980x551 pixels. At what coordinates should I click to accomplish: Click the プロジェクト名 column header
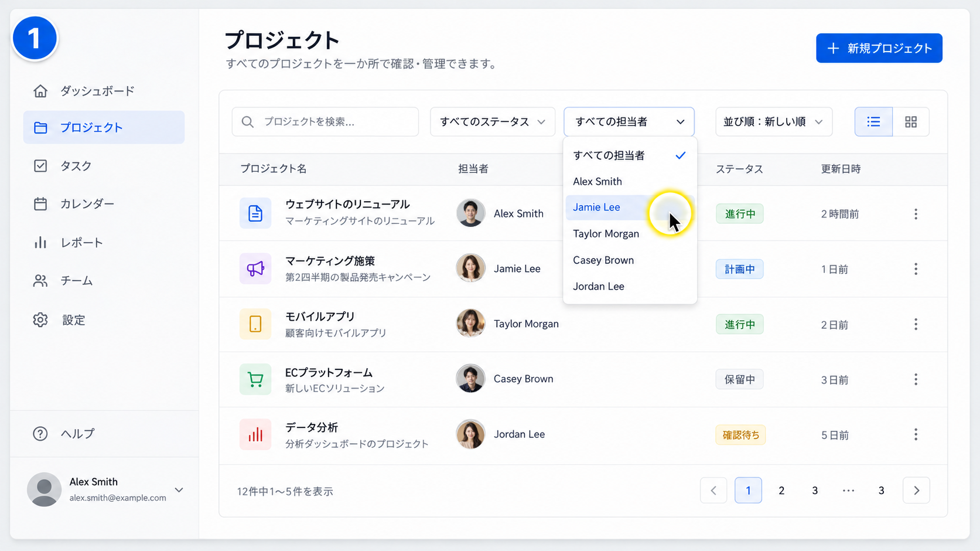[274, 169]
